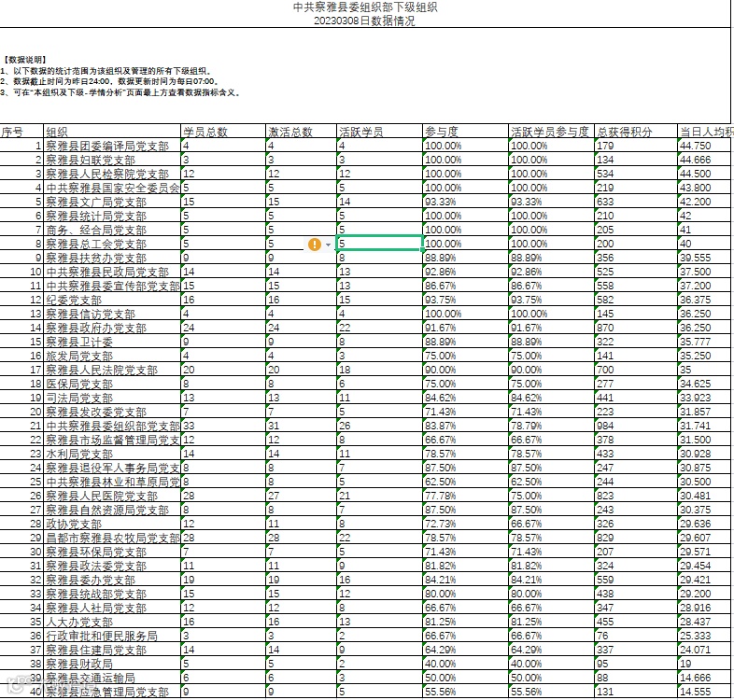Select cell 水利局党支部
The height and width of the screenshot is (700, 734).
(112, 454)
